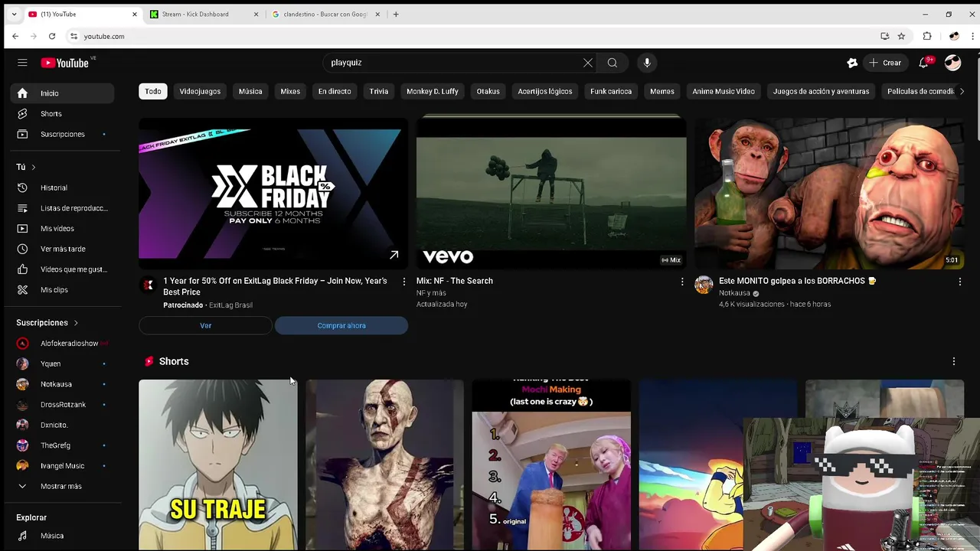Open Mochi Making ranking short
Viewport: 980px width, 551px height.
[x=551, y=465]
